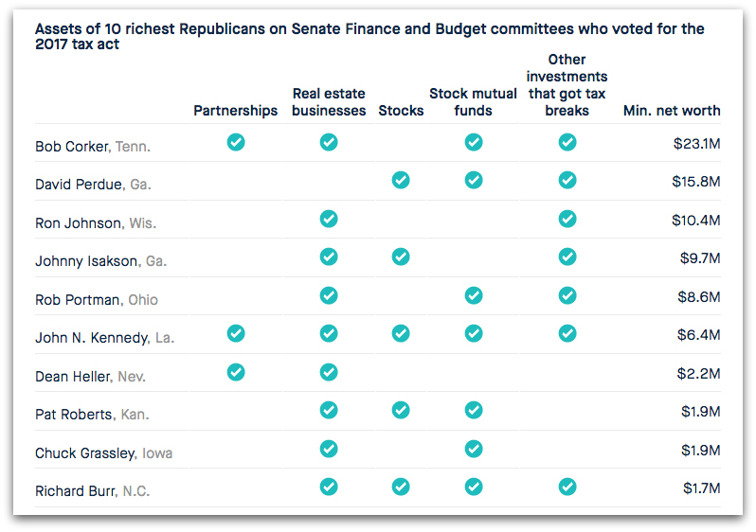Click Bob Corker's Partnerships checkmark icon
Screen dimensions: 756x532
coord(236,142)
